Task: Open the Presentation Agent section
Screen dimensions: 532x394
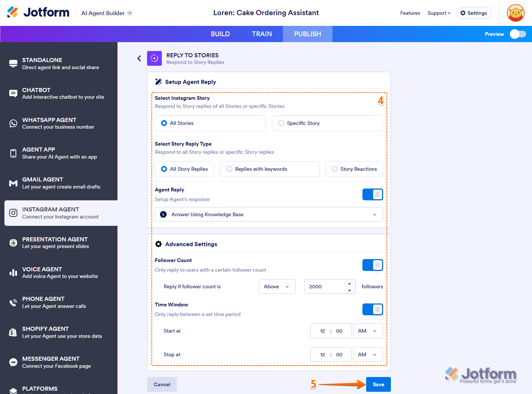Action: point(61,243)
